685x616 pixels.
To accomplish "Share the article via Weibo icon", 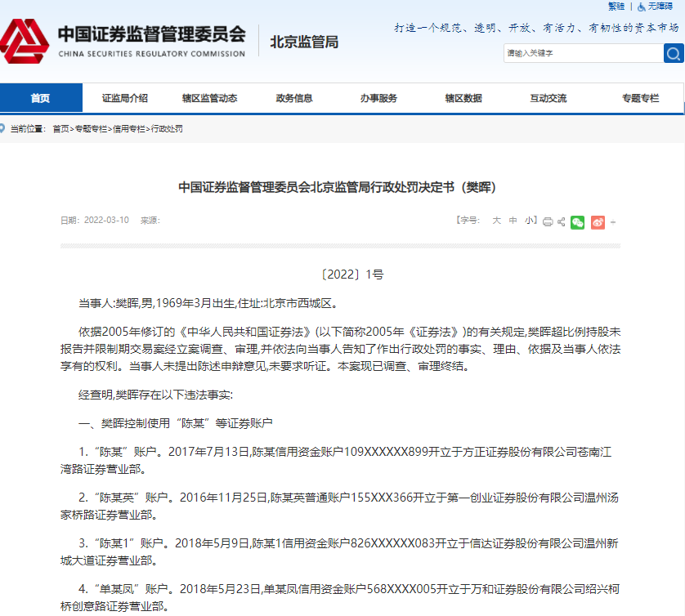I will pos(598,222).
